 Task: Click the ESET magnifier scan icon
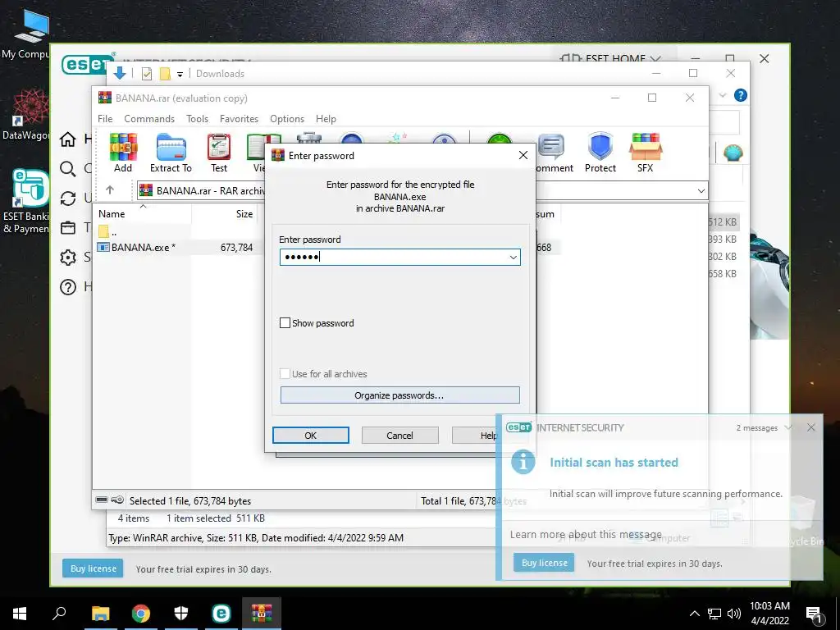click(68, 169)
